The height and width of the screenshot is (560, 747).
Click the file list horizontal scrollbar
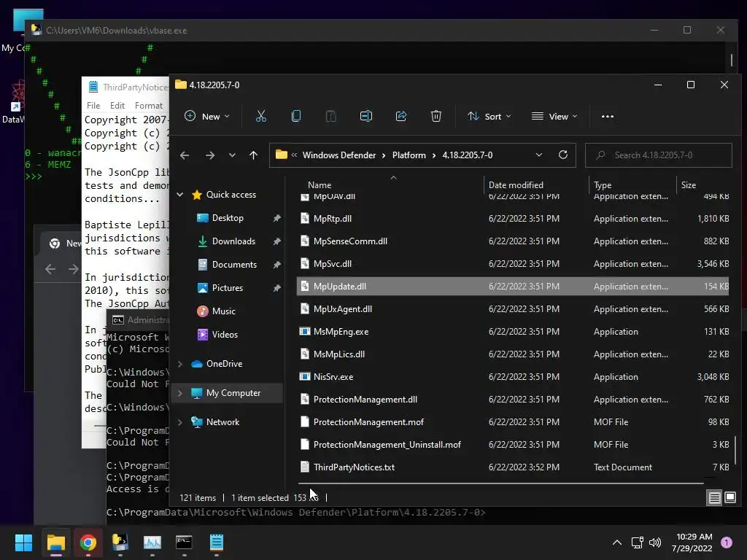point(501,483)
